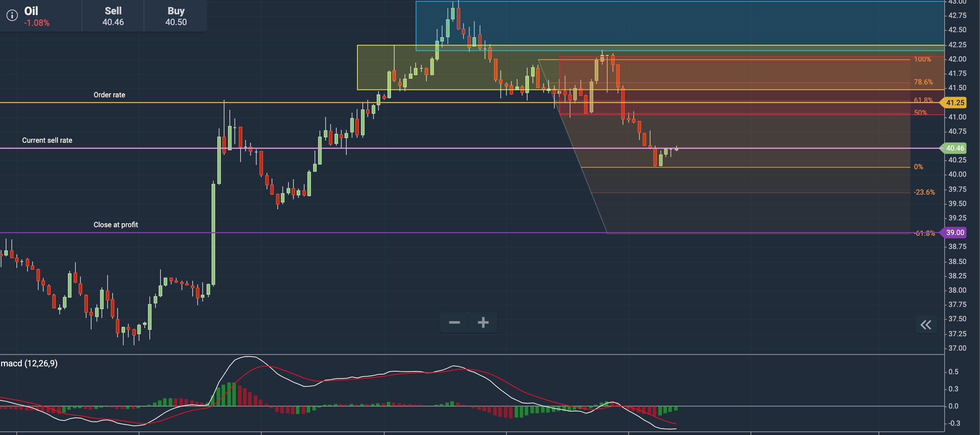
Task: Open the Oil instrument info icon
Action: (12, 15)
